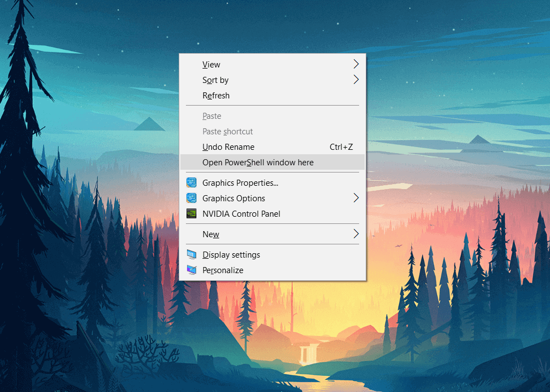Expand the New submenu arrow
550x392 pixels.
tap(356, 234)
